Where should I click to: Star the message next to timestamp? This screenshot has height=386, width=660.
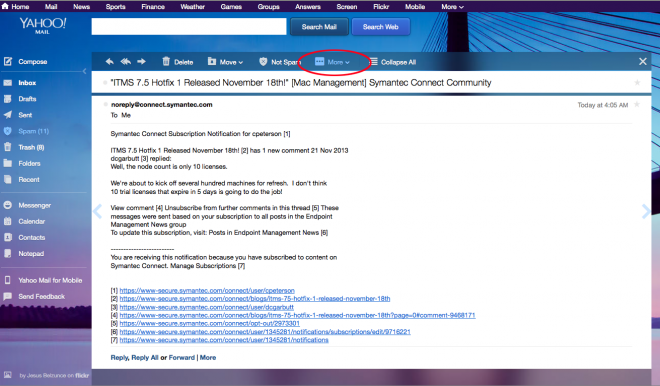(x=637, y=104)
